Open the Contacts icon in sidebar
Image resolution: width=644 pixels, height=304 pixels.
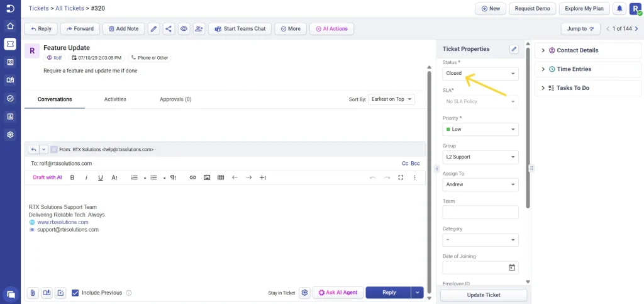click(x=10, y=62)
